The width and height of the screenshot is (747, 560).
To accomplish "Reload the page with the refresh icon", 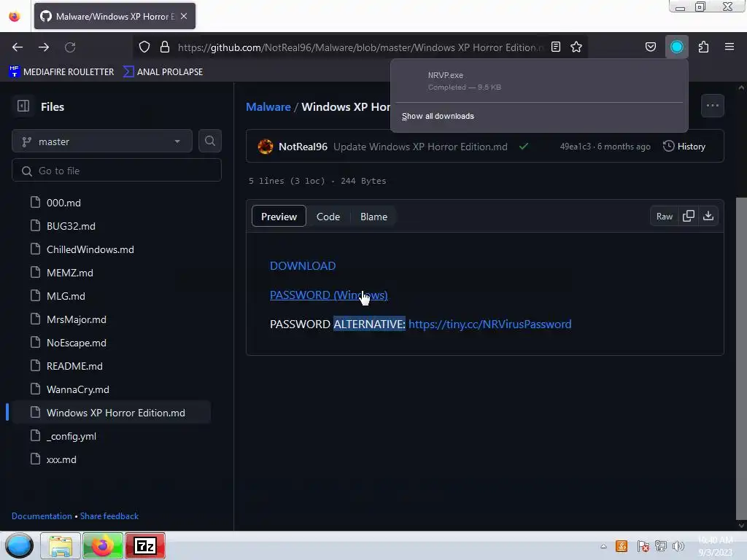I will click(x=70, y=47).
